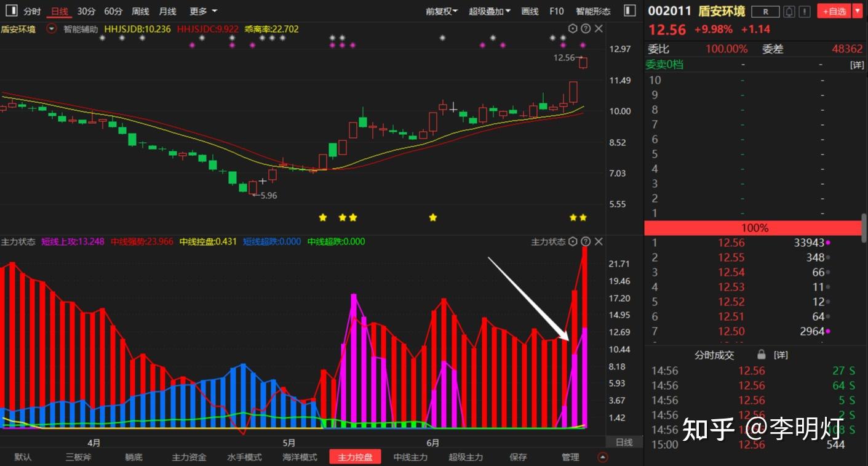
Task: Click bid level 1 price 12.56 row
Action: click(754, 243)
